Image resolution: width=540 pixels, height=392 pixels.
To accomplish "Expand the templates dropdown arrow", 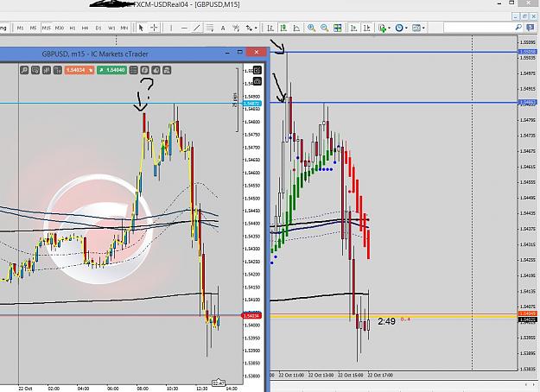I will [x=423, y=28].
